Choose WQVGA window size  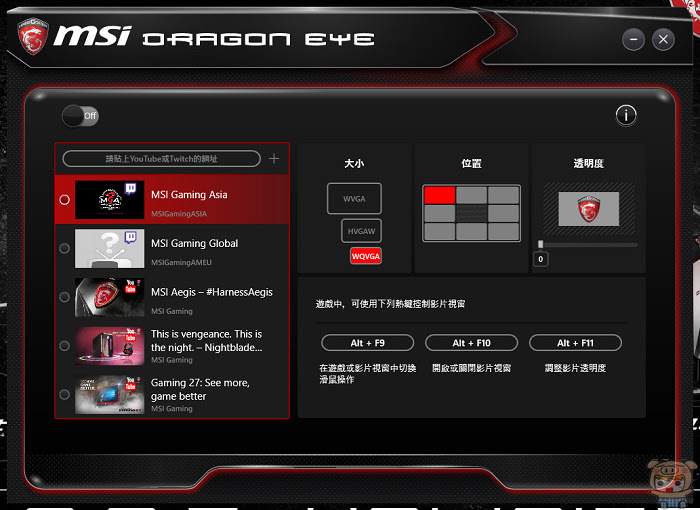pos(366,256)
